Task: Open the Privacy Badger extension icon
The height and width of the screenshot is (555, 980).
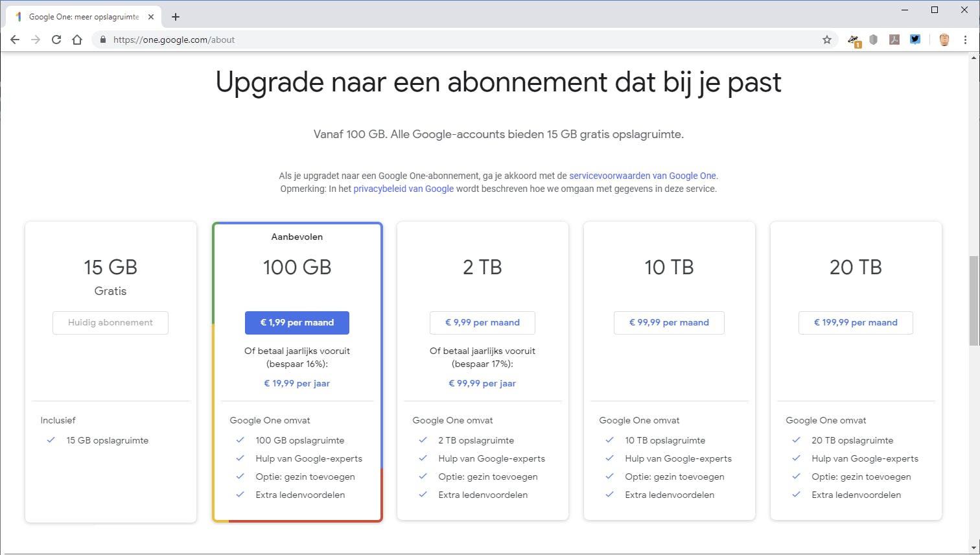Action: tap(854, 40)
